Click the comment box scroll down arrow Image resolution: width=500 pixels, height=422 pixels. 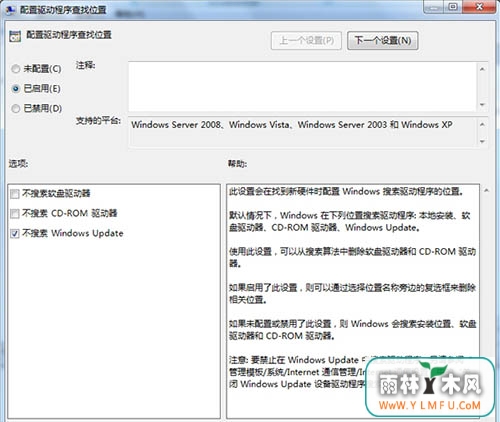(x=482, y=105)
